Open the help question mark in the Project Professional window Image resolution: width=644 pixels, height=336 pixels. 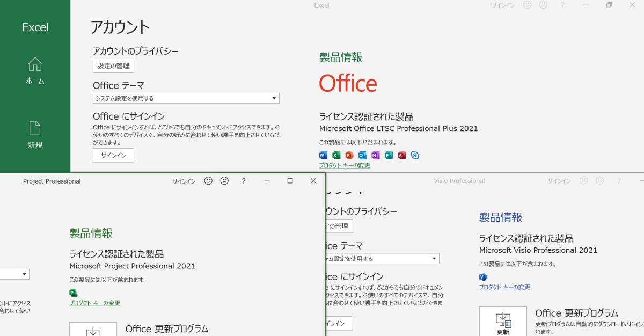click(x=244, y=181)
